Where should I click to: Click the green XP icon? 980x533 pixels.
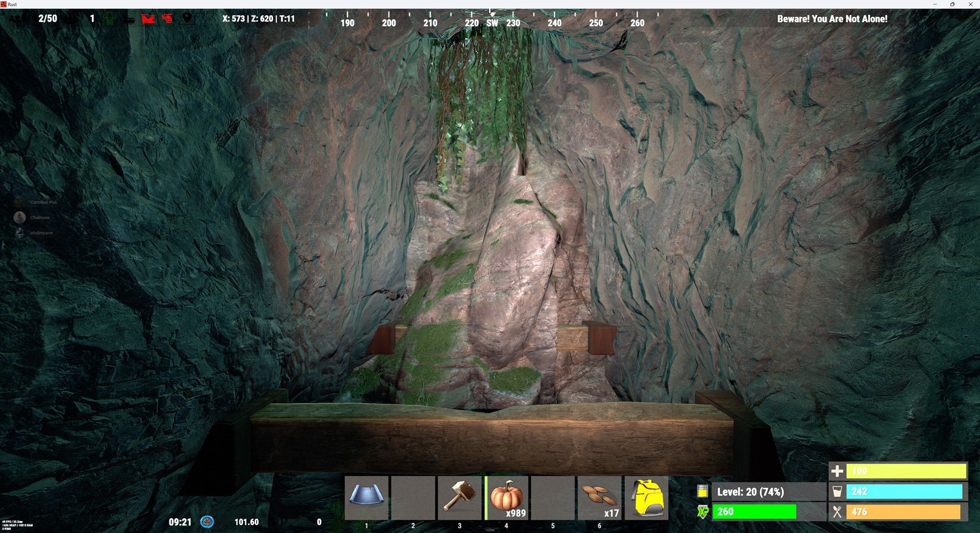703,512
